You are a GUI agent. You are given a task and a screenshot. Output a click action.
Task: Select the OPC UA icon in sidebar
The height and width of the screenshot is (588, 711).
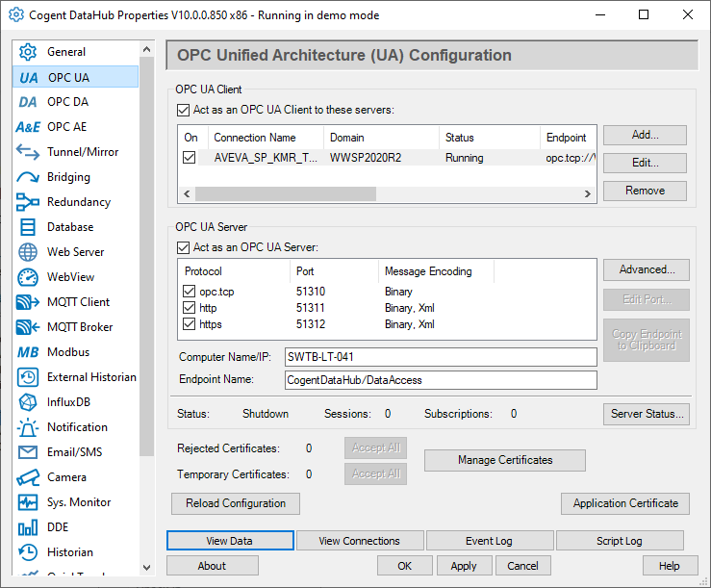[28, 78]
